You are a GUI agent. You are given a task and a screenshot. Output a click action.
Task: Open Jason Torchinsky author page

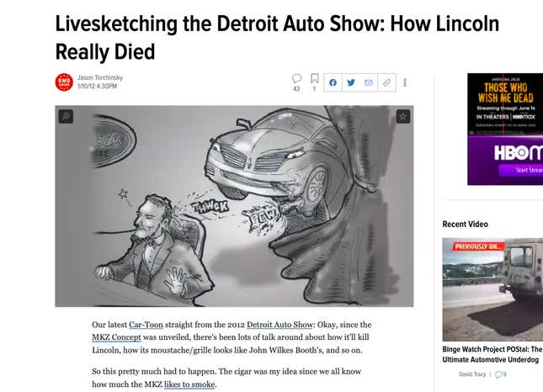point(100,77)
